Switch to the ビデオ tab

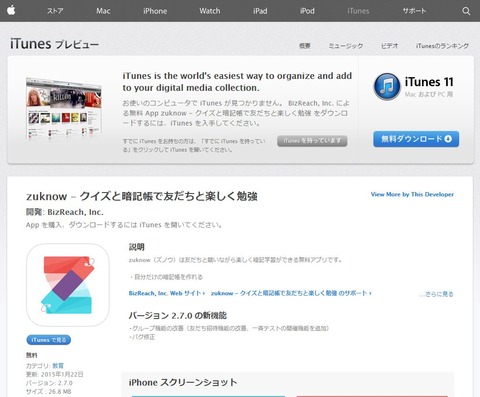pyautogui.click(x=389, y=46)
